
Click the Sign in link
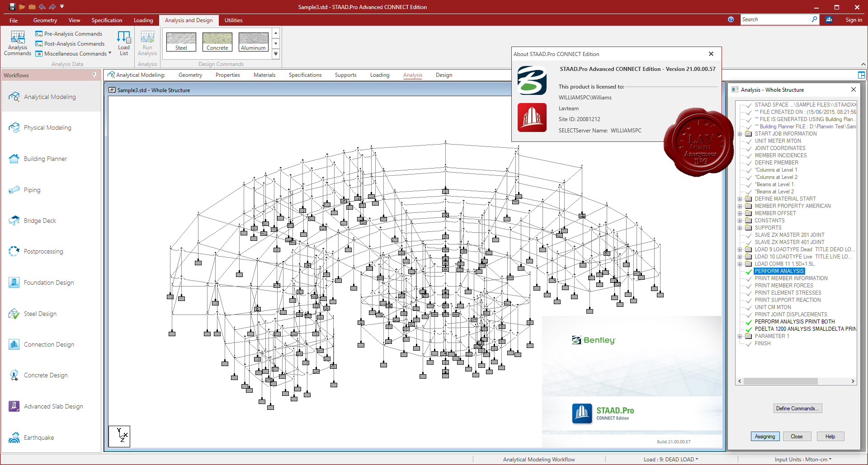coord(854,20)
